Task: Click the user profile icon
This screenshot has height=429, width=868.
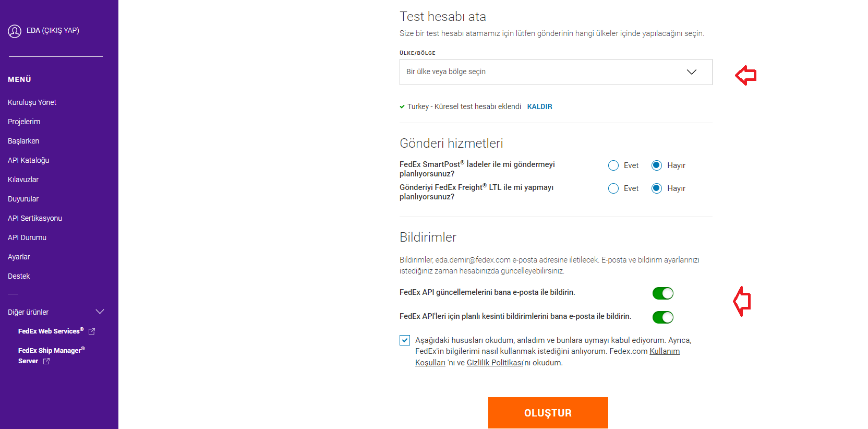Action: click(x=15, y=31)
